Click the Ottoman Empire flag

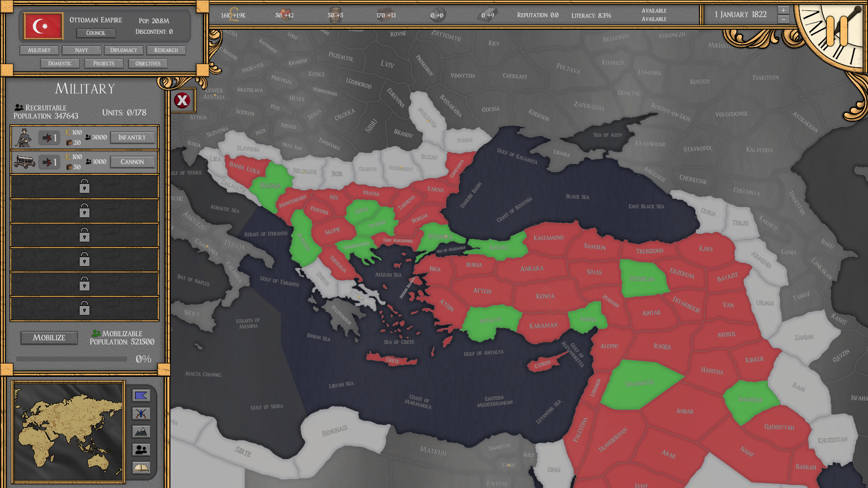(x=43, y=26)
